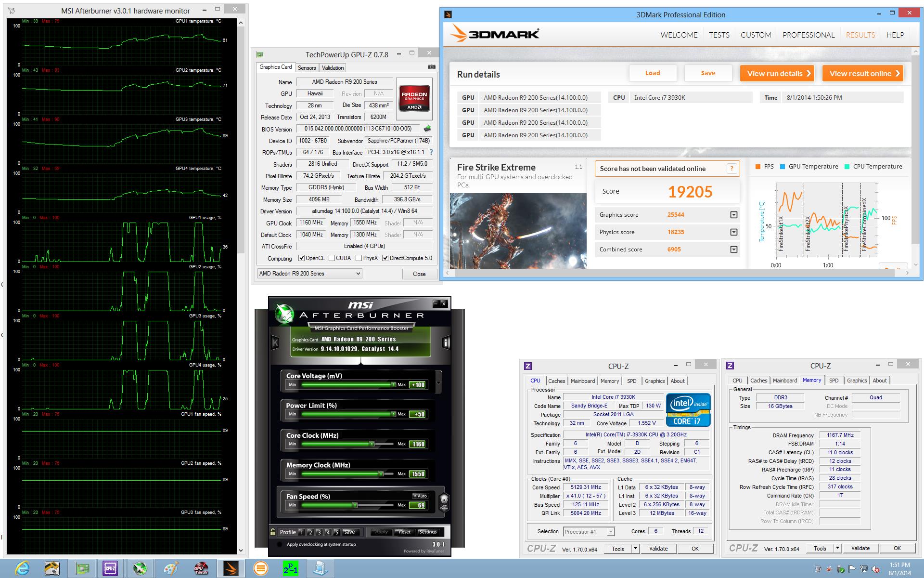Toggle the Fan Speed Auto button
Screen dimensions: 924x578
click(x=420, y=496)
